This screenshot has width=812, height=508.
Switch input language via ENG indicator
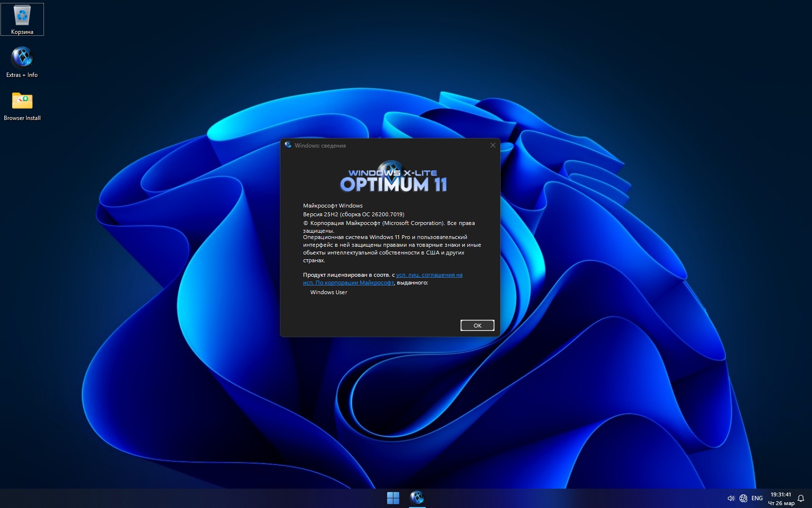757,498
